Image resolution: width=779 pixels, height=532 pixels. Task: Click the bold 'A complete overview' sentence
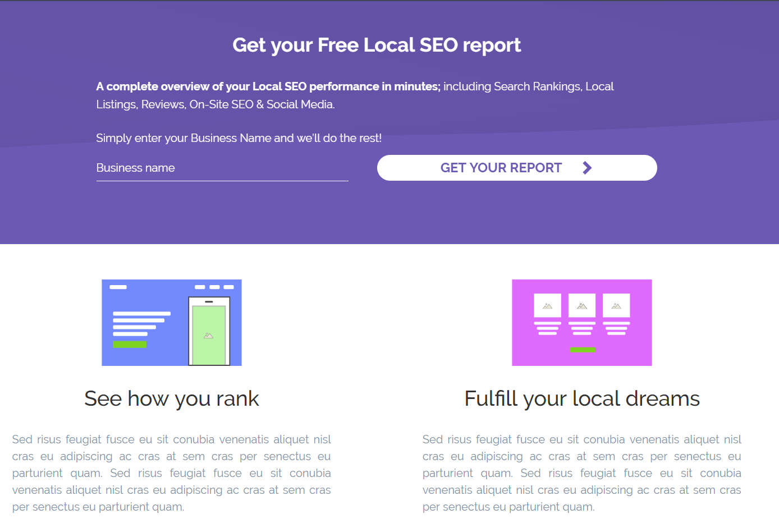click(268, 86)
